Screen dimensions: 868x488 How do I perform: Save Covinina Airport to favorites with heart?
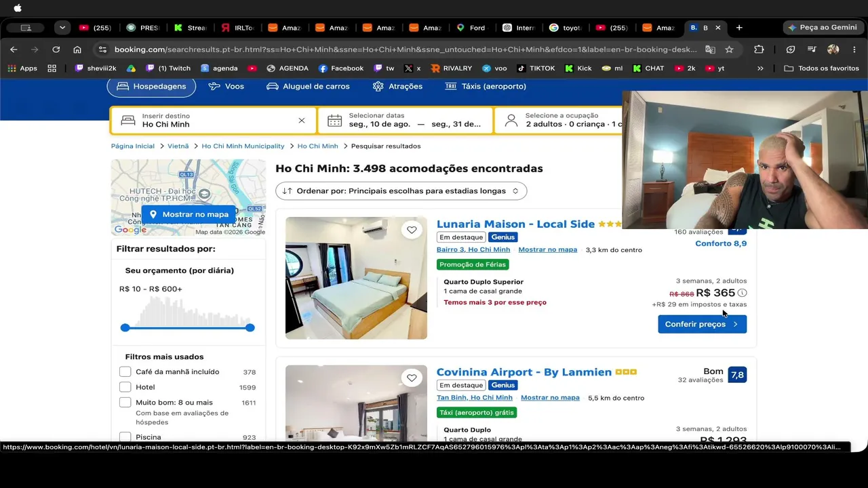tap(412, 378)
